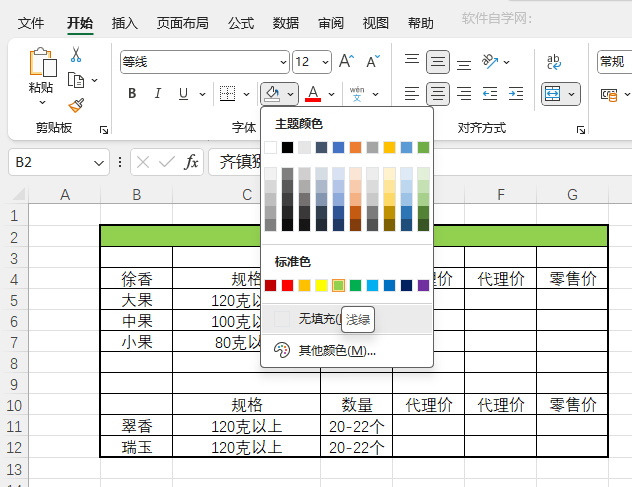This screenshot has height=487, width=632.
Task: Toggle Bottom Align
Action: (x=464, y=63)
